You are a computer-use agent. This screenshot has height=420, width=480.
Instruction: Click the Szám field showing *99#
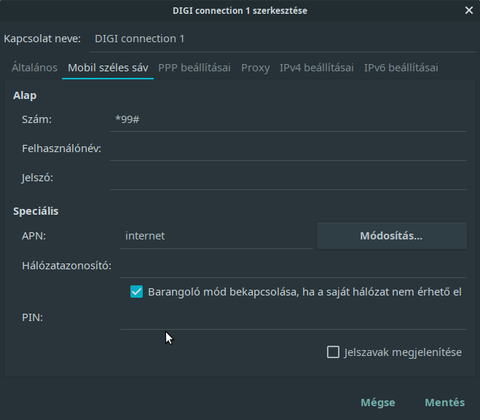[x=288, y=120]
